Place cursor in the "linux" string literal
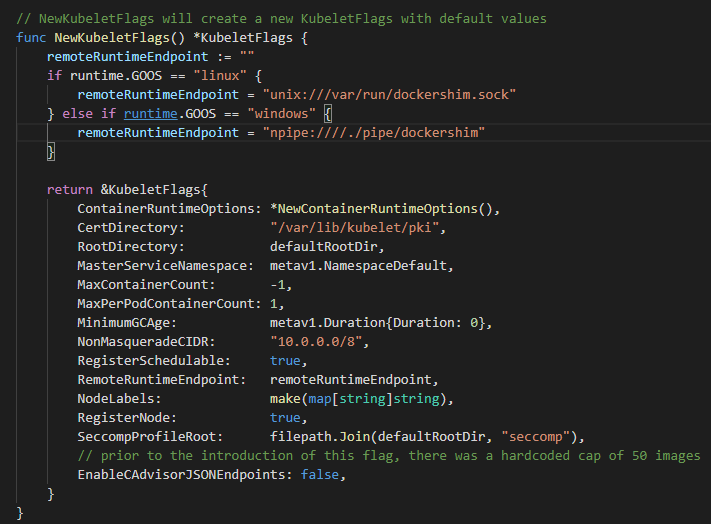The height and width of the screenshot is (524, 711). pyautogui.click(x=220, y=75)
